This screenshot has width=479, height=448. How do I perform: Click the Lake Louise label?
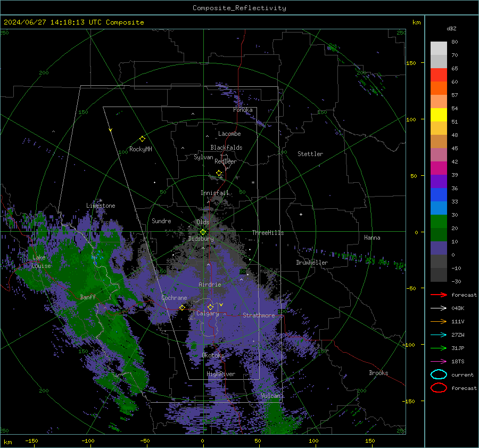41,262
